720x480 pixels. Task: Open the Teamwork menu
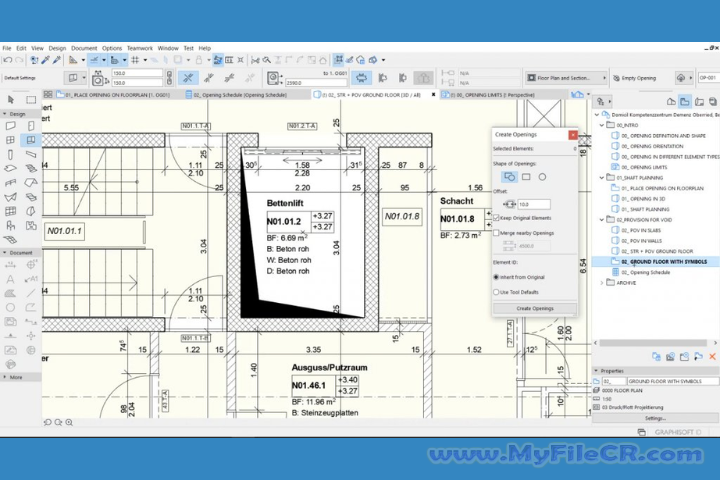pos(140,48)
